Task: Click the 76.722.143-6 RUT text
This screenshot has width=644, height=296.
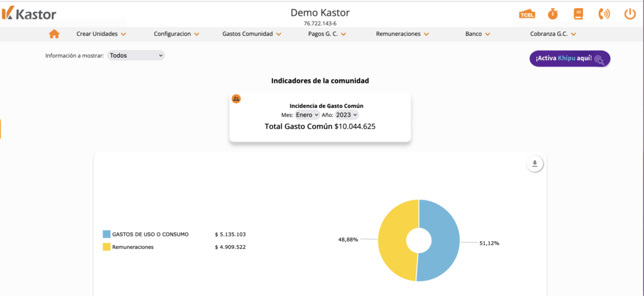Action: (320, 23)
